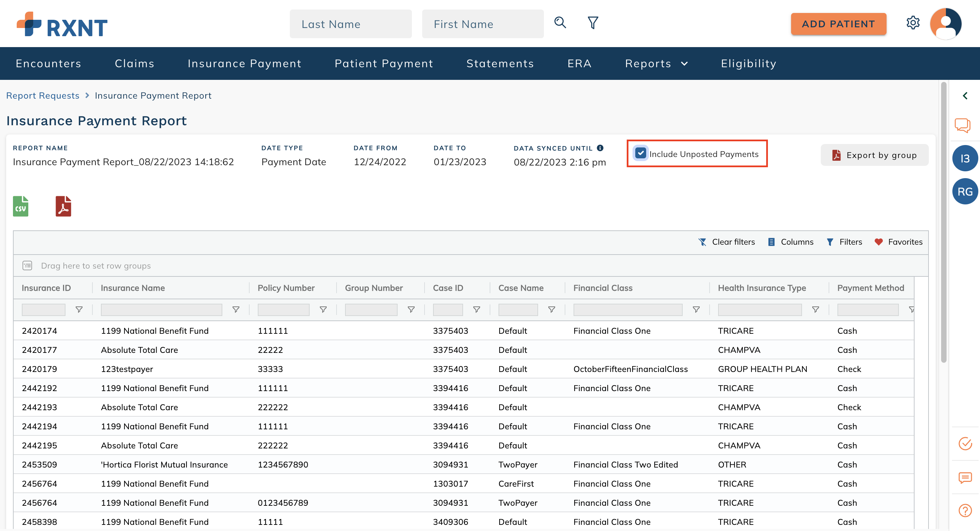The image size is (980, 531).
Task: Open the Payment Method column filter
Action: [x=911, y=310]
